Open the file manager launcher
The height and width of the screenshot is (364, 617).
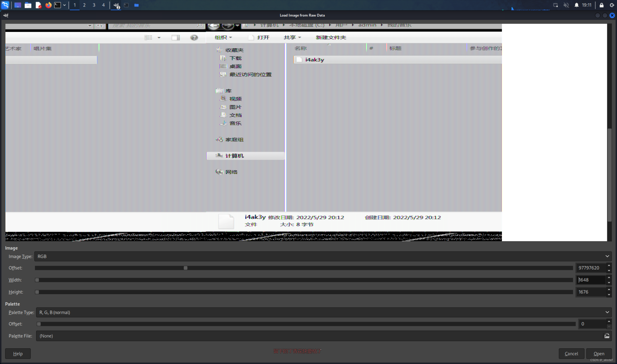[x=28, y=5]
